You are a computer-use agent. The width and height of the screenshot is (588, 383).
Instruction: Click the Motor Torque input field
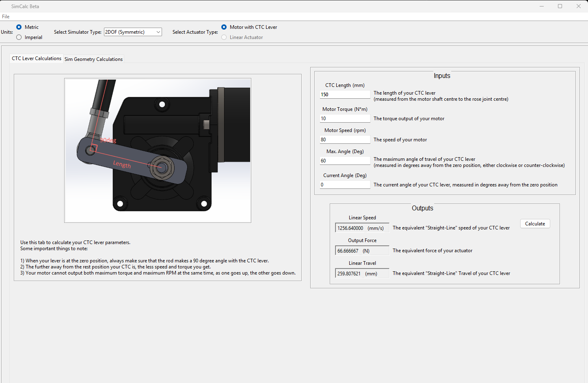click(x=345, y=119)
